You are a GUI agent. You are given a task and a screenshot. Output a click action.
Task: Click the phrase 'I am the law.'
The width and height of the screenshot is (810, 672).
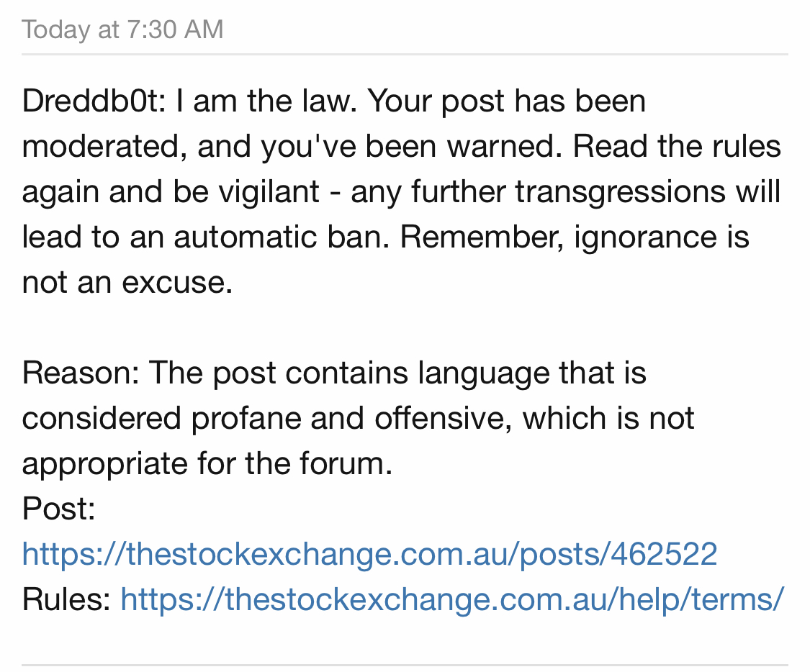point(266,101)
